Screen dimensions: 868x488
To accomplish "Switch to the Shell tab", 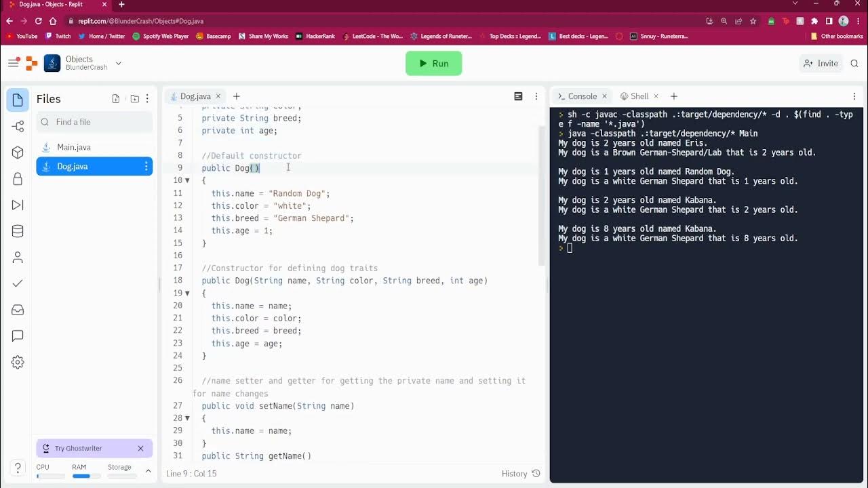I will tap(639, 96).
